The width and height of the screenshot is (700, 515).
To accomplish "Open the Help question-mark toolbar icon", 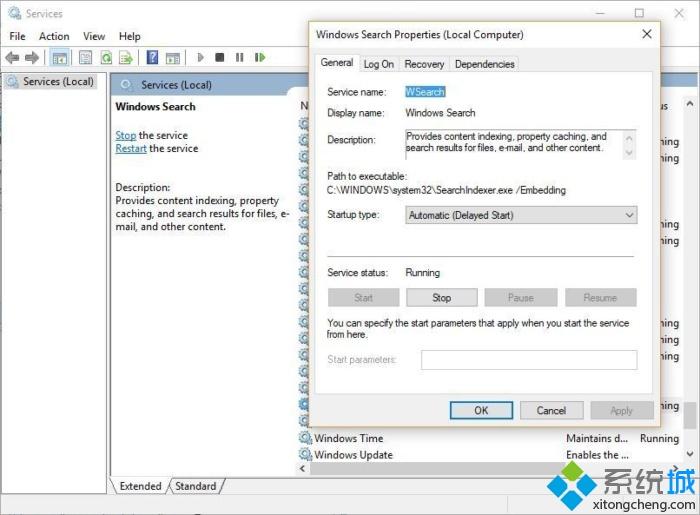I will (152, 57).
